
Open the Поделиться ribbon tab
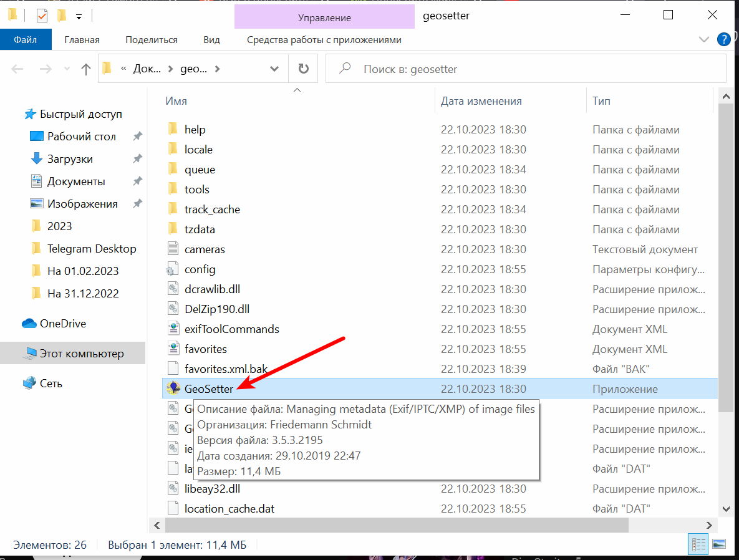(152, 39)
